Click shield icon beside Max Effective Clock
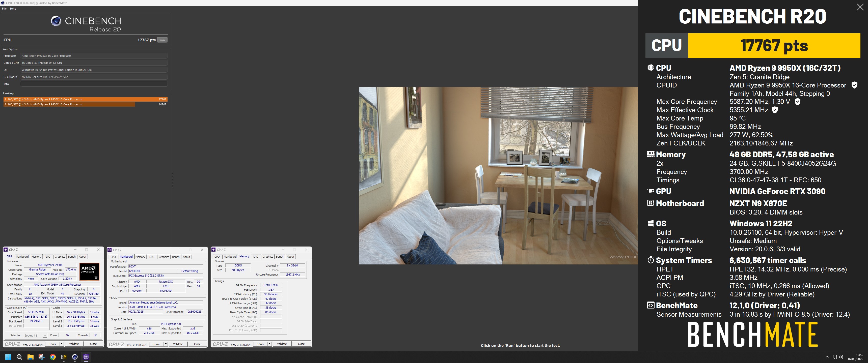 click(775, 110)
